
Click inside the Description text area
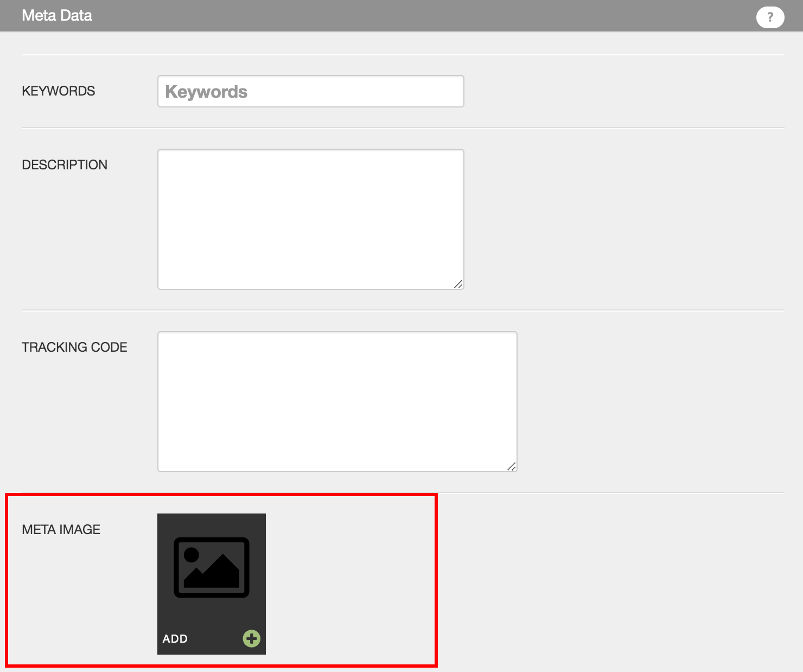tap(311, 219)
